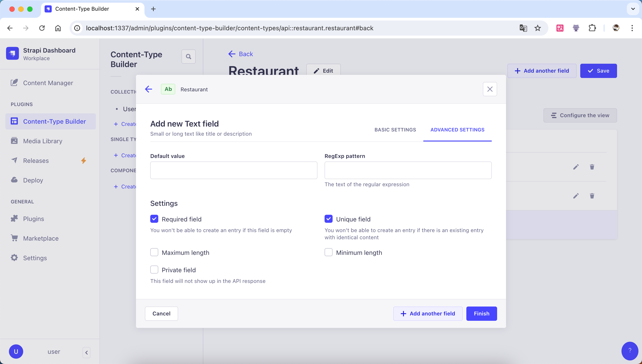
Task: Select the Advanced Settings tab
Action: click(457, 130)
